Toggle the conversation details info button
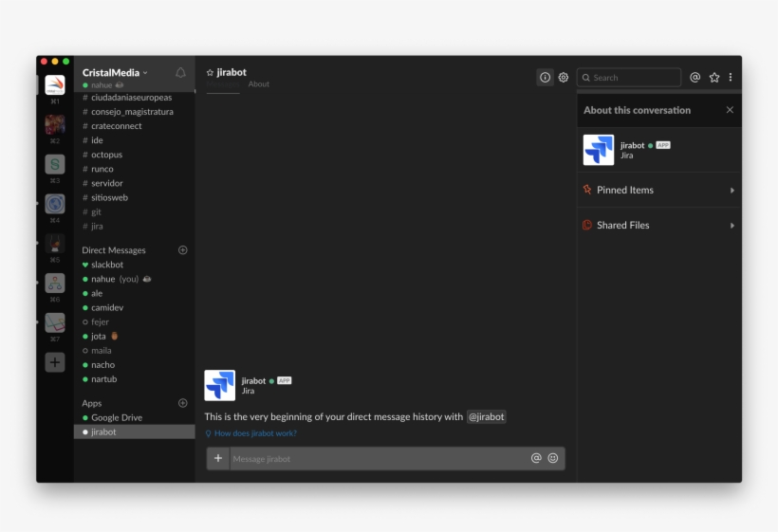The width and height of the screenshot is (778, 532). point(545,78)
